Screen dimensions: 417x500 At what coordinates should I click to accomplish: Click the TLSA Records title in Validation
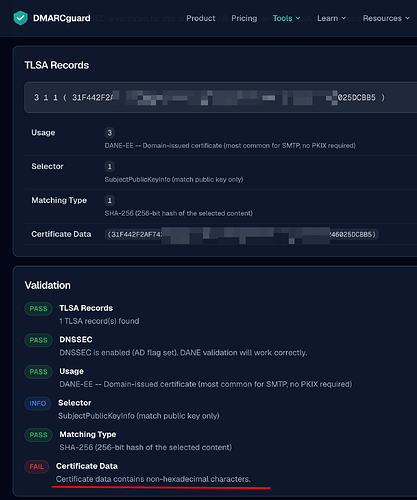pyautogui.click(x=86, y=308)
